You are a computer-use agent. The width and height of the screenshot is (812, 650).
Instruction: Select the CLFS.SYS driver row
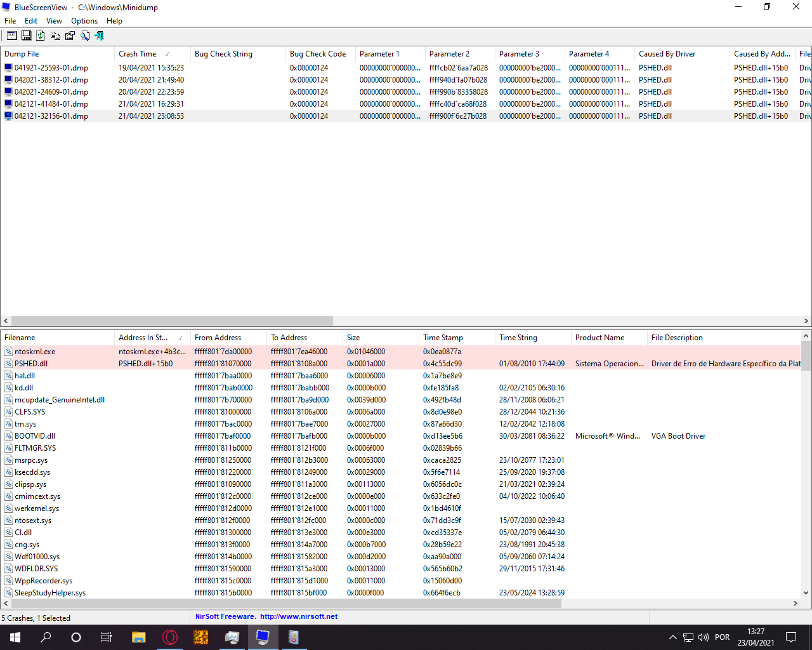tap(401, 411)
